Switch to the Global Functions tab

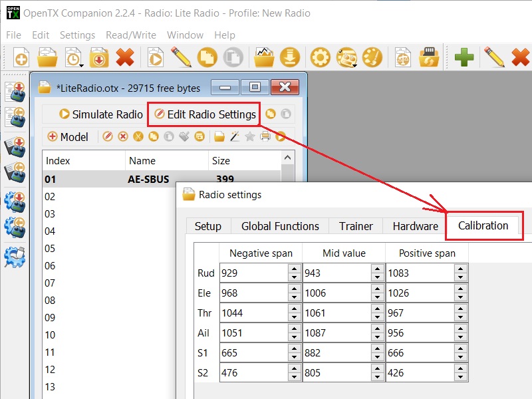point(280,226)
